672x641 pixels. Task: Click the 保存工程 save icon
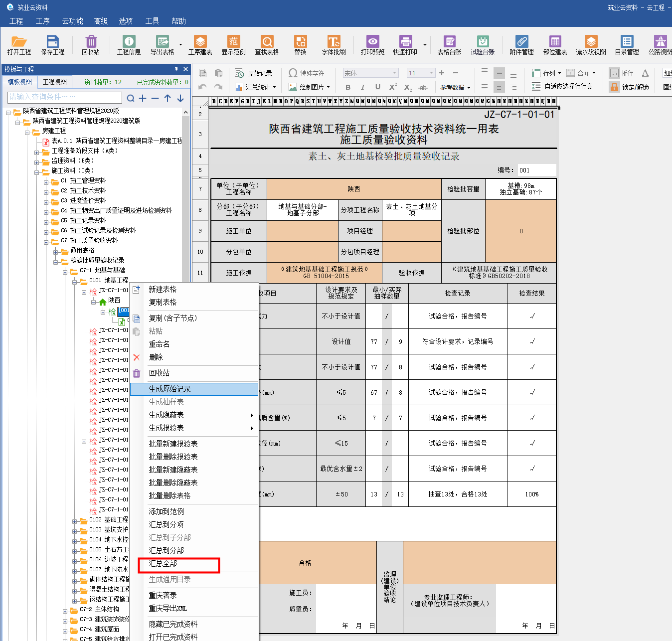click(52, 45)
